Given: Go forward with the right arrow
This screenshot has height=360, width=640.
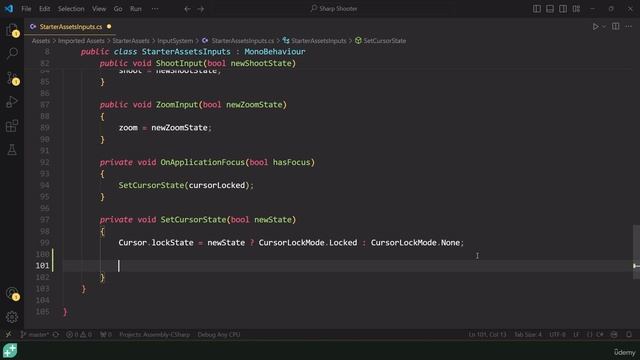Looking at the screenshot, I should click(x=201, y=9).
